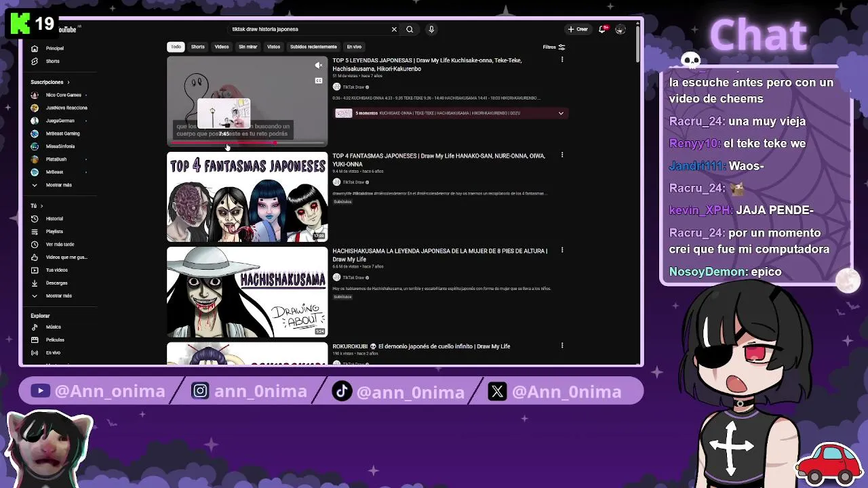Open Filtros search filters
The height and width of the screenshot is (488, 868).
554,47
